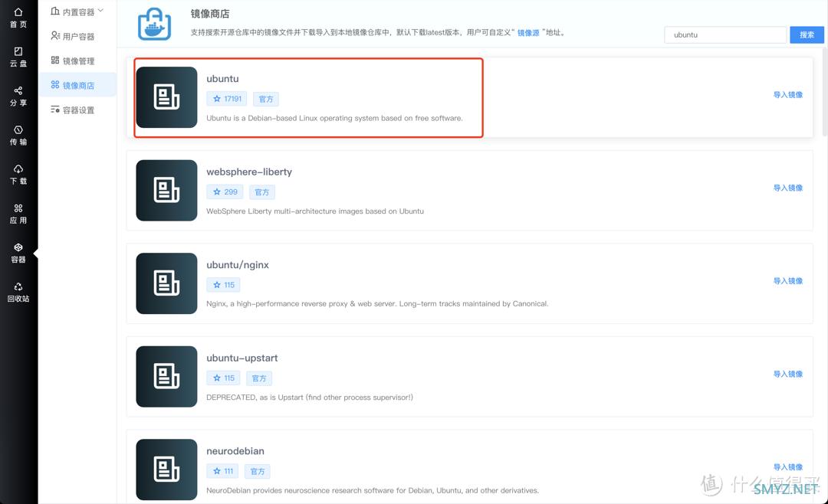828x504 pixels.
Task: Click the Nginx reverse proxy description
Action: (377, 304)
